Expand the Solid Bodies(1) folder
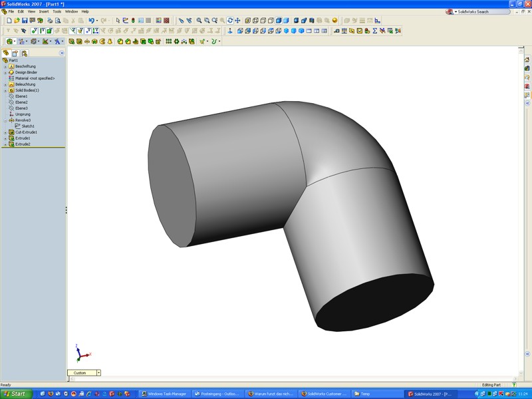The image size is (532, 399). click(5, 90)
